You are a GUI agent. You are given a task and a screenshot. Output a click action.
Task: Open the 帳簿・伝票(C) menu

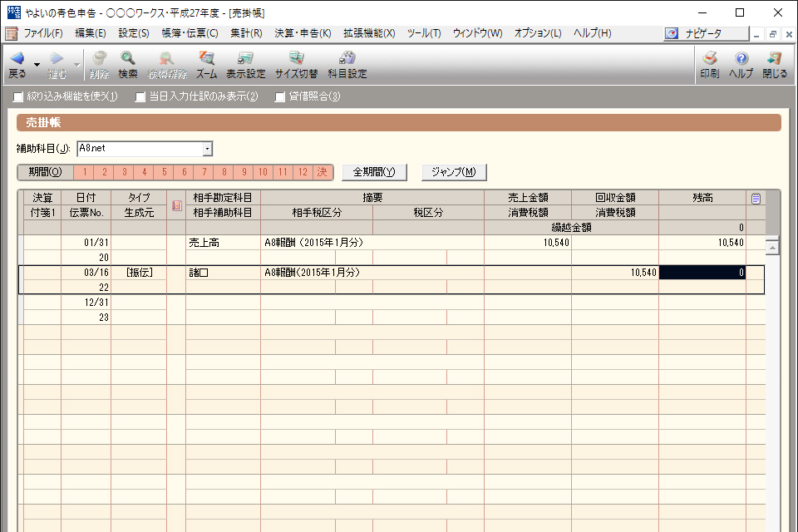coord(190,33)
